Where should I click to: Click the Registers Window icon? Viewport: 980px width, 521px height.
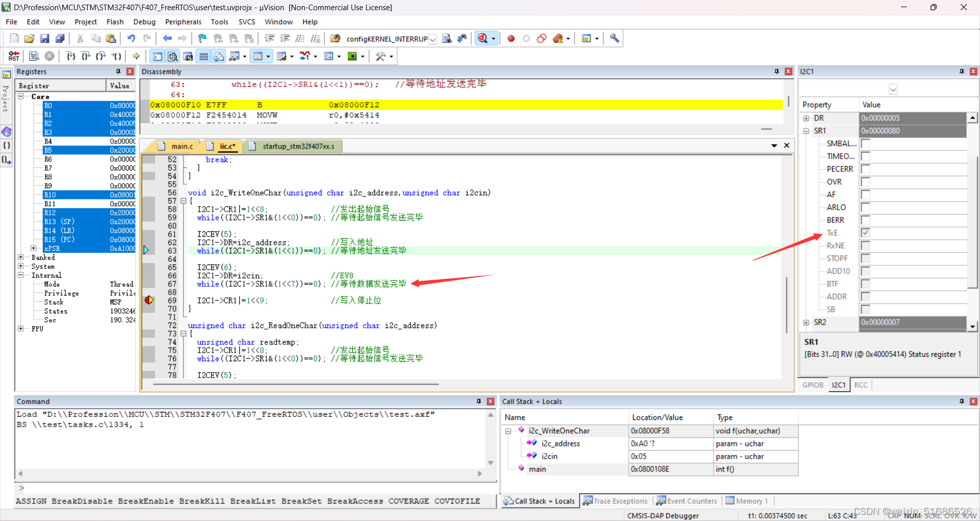click(203, 56)
